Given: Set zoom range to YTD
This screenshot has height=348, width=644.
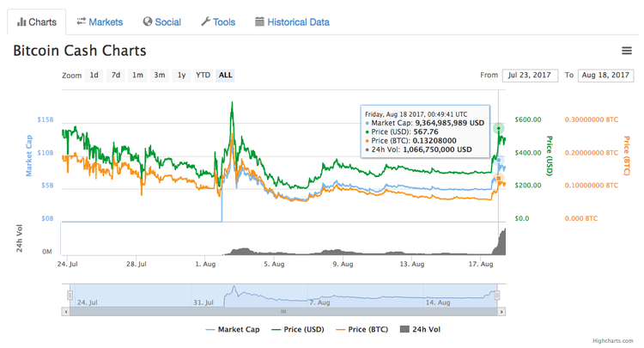Looking at the screenshot, I should click(203, 76).
